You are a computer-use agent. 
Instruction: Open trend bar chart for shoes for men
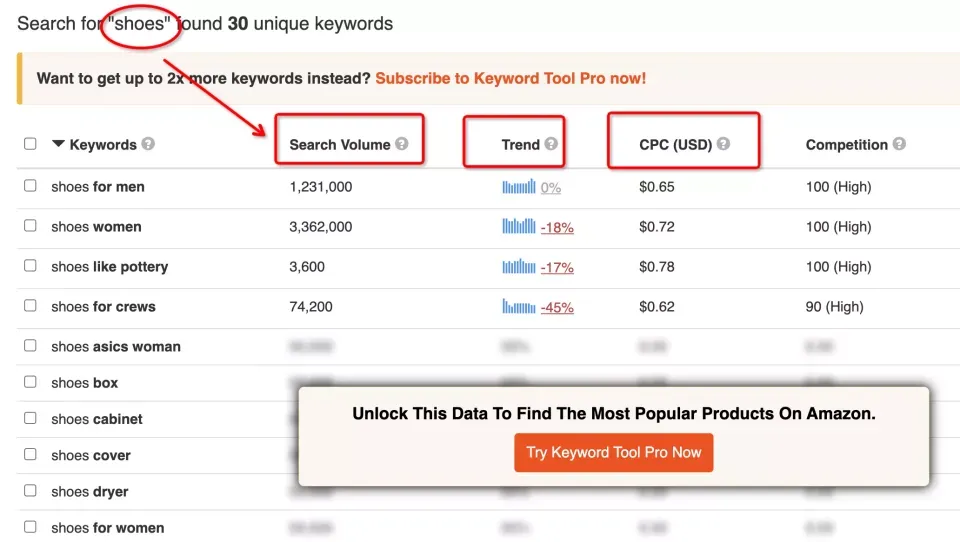point(519,187)
